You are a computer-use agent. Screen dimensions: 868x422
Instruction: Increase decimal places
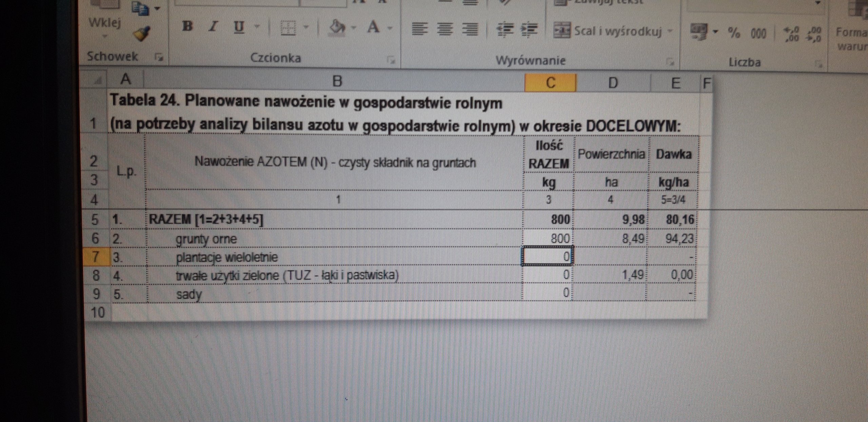(791, 35)
